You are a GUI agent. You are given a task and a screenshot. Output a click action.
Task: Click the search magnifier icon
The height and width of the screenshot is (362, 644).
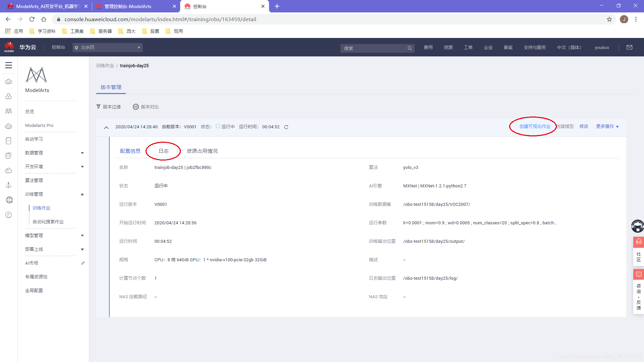[x=410, y=48]
